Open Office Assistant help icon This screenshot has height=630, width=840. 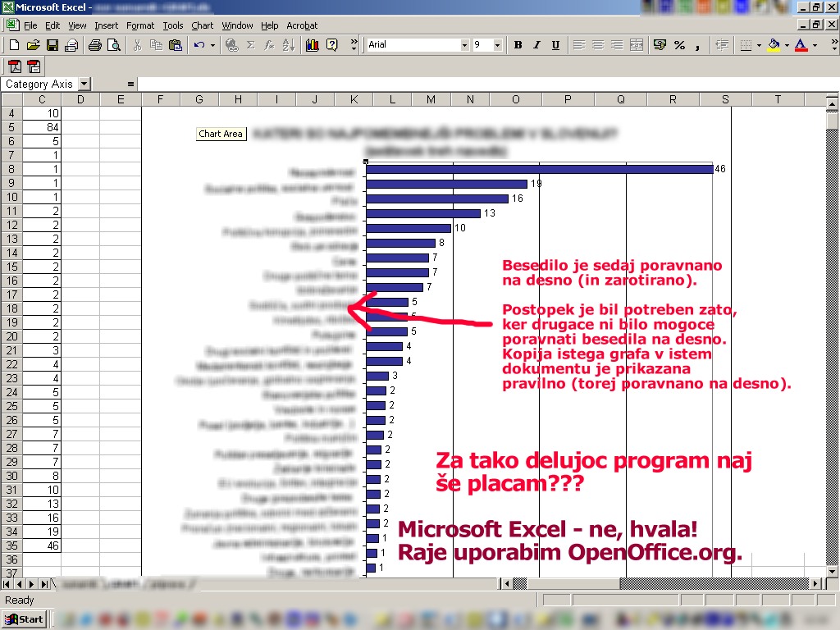332,45
